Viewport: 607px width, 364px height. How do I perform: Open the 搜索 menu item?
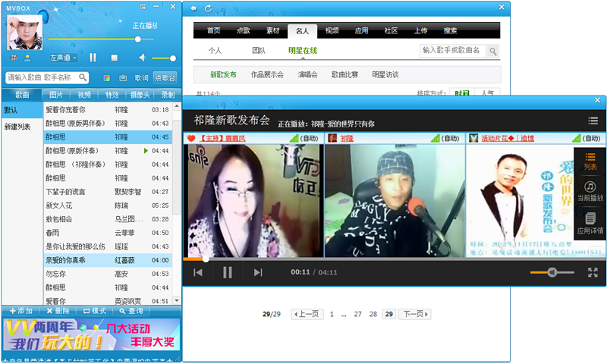coord(450,30)
